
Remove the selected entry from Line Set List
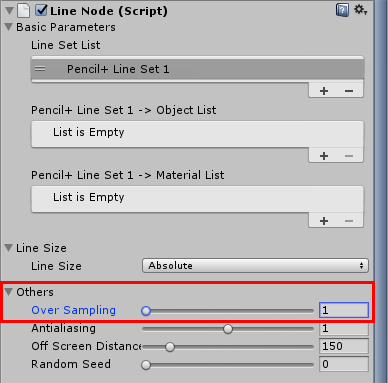pyautogui.click(x=349, y=91)
